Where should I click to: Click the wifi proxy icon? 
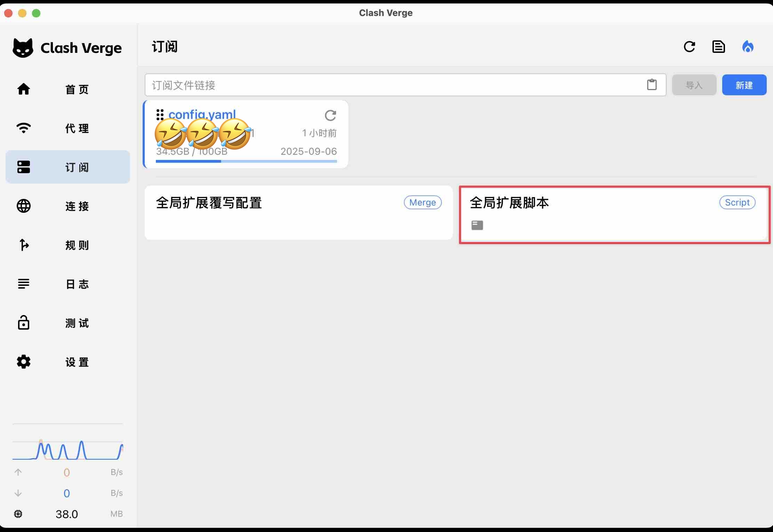tap(24, 128)
